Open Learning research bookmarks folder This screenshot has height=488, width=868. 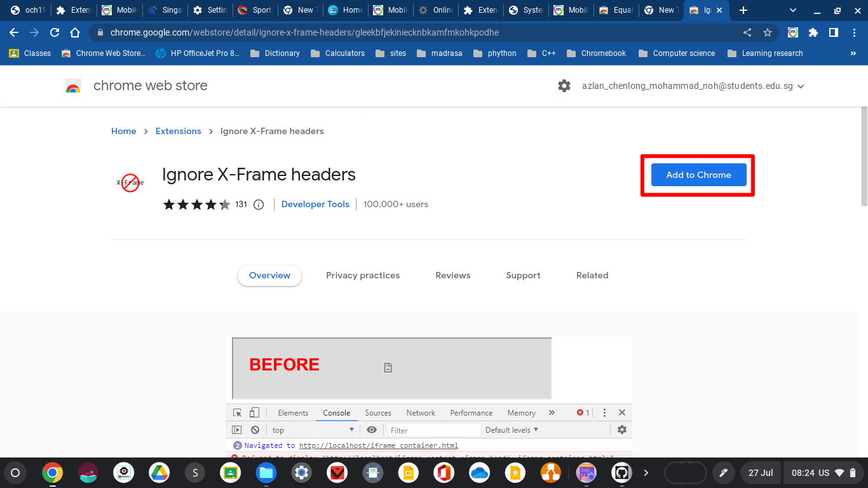[765, 53]
